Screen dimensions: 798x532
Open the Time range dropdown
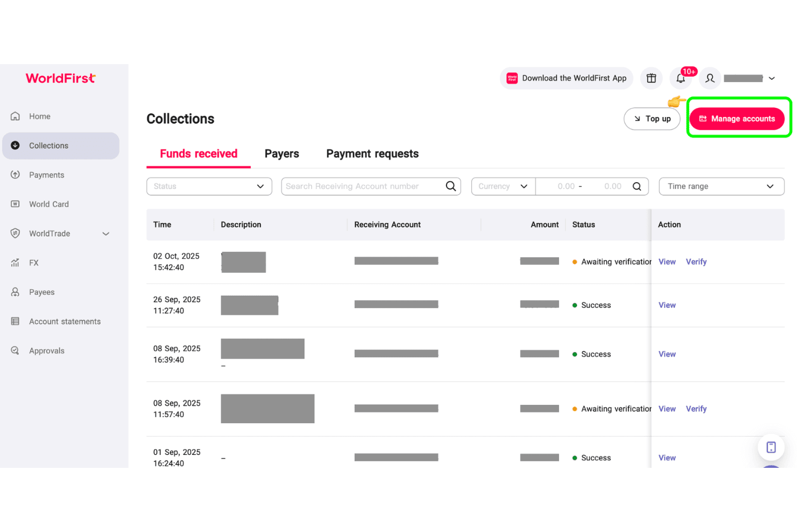click(x=721, y=186)
